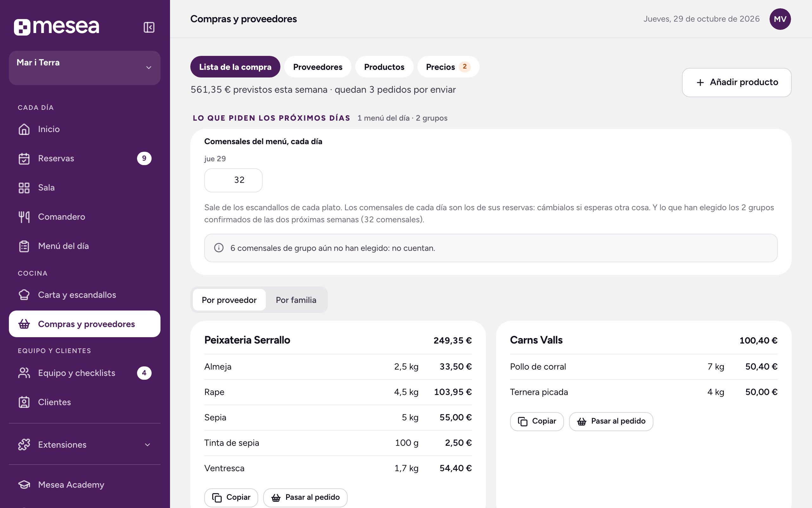Click the Almeja product row
The width and height of the screenshot is (812, 508).
[x=338, y=366]
